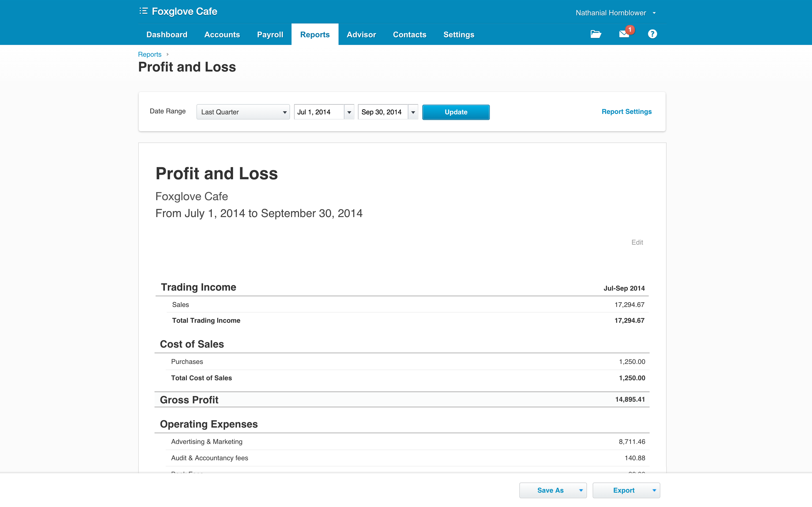Open the Last Quarter date range dropdown
The width and height of the screenshot is (812, 507).
pyautogui.click(x=243, y=112)
